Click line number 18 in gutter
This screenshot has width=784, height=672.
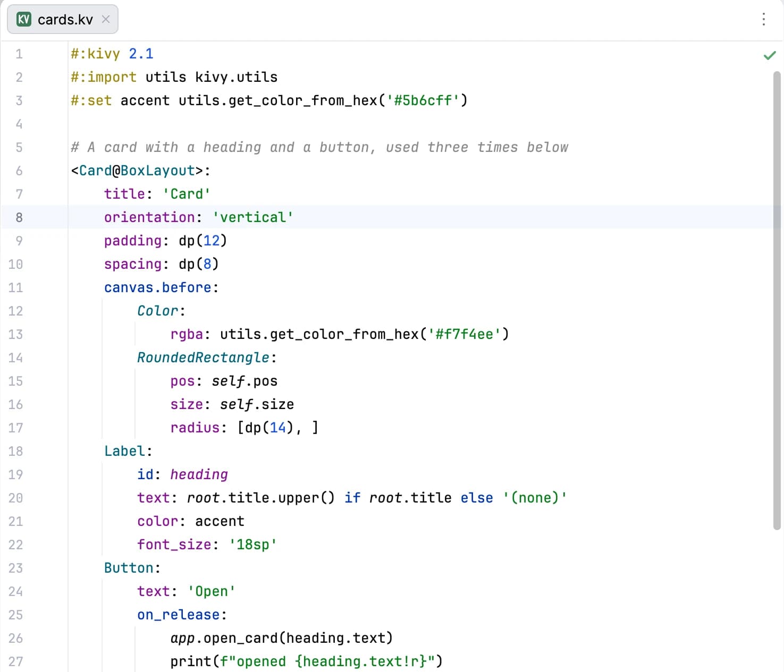15,451
